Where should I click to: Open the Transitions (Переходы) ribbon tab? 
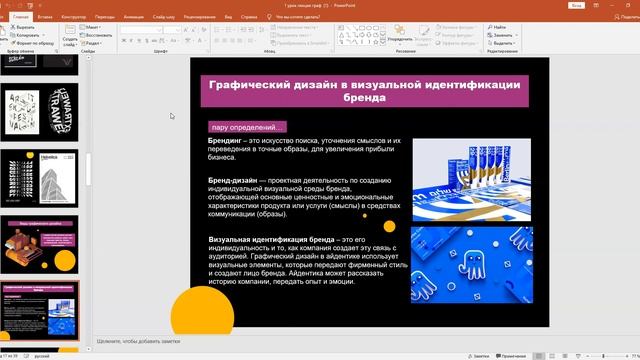[x=104, y=17]
